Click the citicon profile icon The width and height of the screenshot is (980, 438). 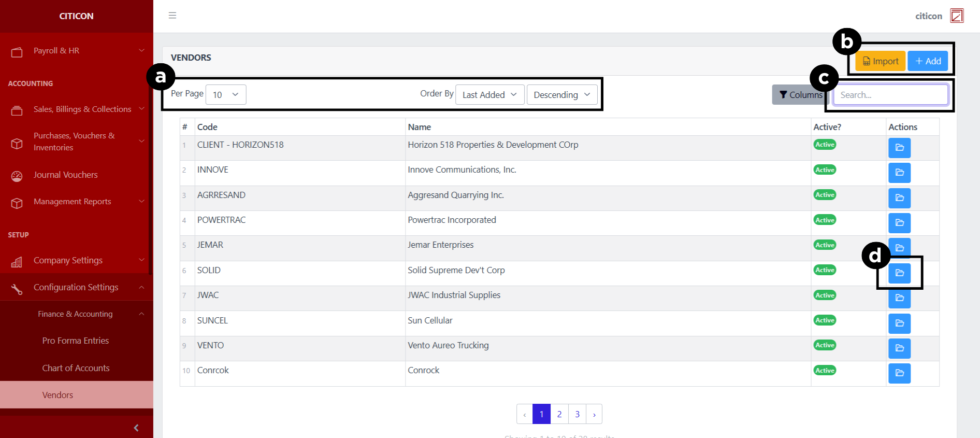pyautogui.click(x=956, y=16)
